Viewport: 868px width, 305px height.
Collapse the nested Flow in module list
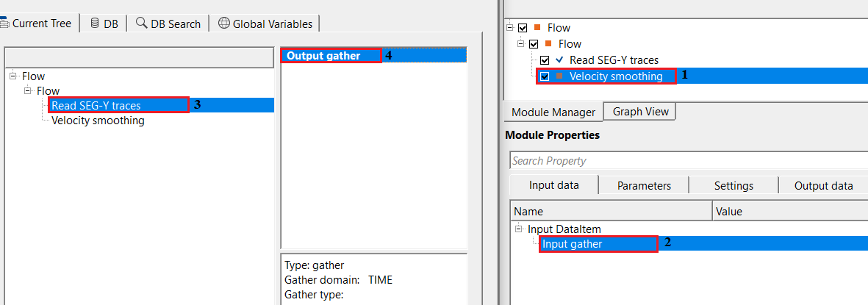521,44
